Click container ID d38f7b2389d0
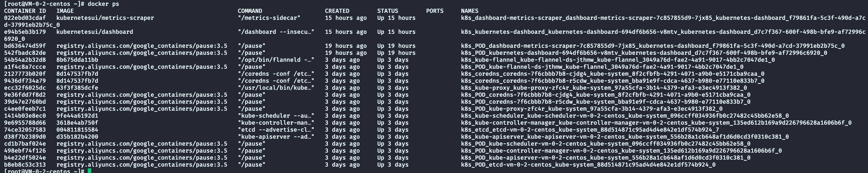Screen dimensions: 868x173 [x=25, y=137]
